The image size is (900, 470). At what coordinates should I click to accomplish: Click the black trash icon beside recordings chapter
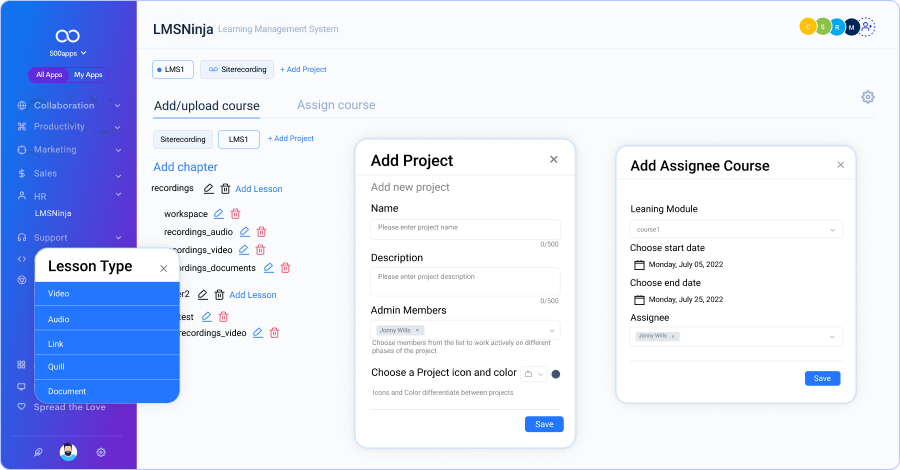[x=225, y=189]
